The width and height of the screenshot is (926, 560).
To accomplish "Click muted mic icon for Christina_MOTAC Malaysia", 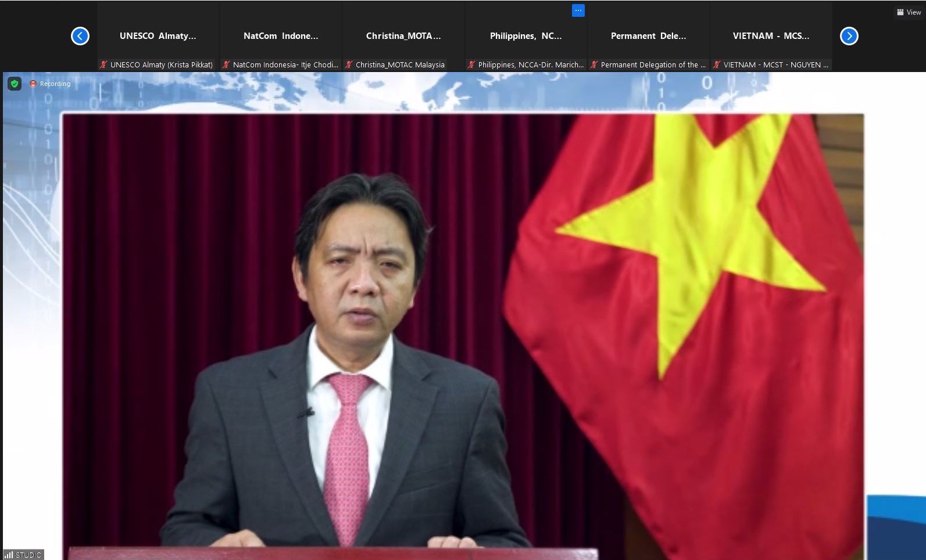I will [349, 65].
